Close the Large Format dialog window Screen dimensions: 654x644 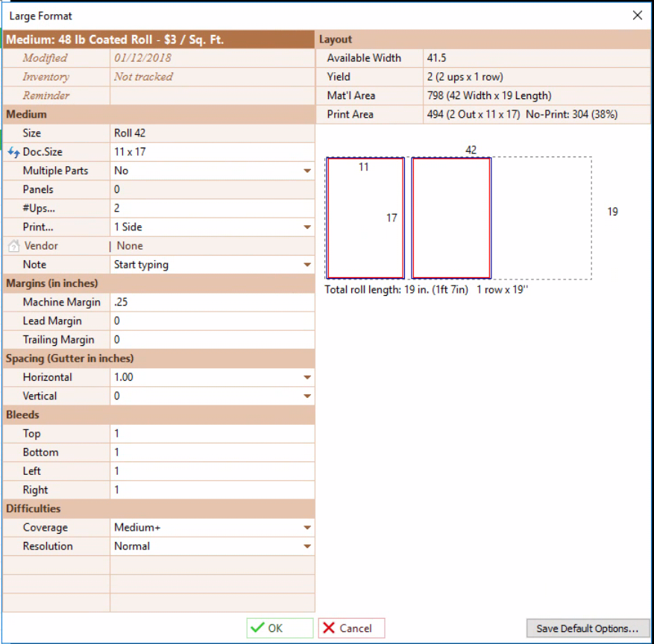(637, 15)
